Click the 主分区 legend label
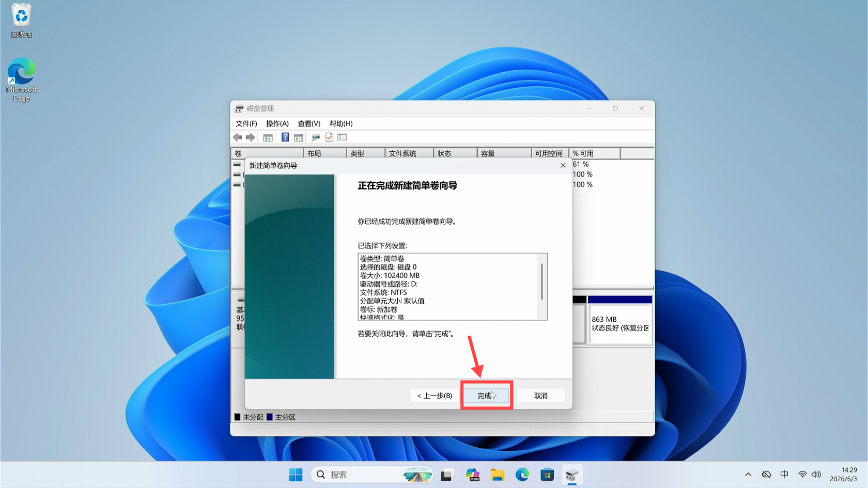The image size is (868, 488). tap(285, 417)
